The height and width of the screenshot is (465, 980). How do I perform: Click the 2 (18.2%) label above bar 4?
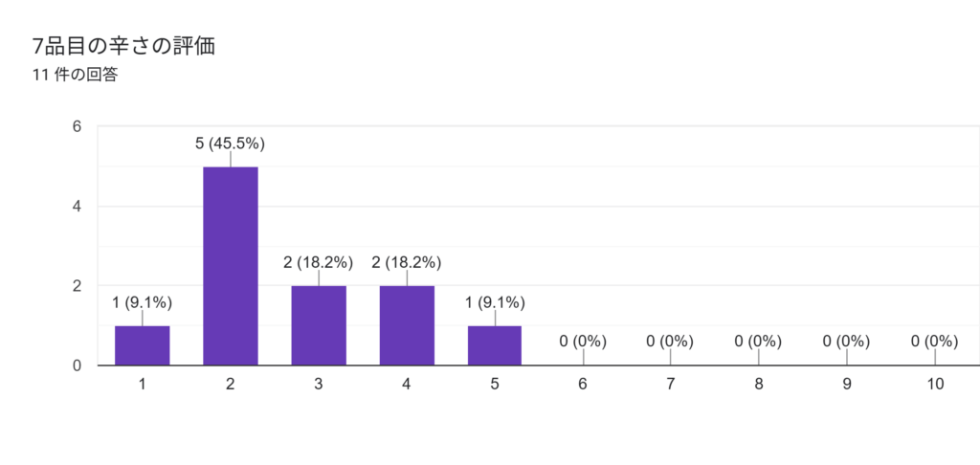pos(407,262)
